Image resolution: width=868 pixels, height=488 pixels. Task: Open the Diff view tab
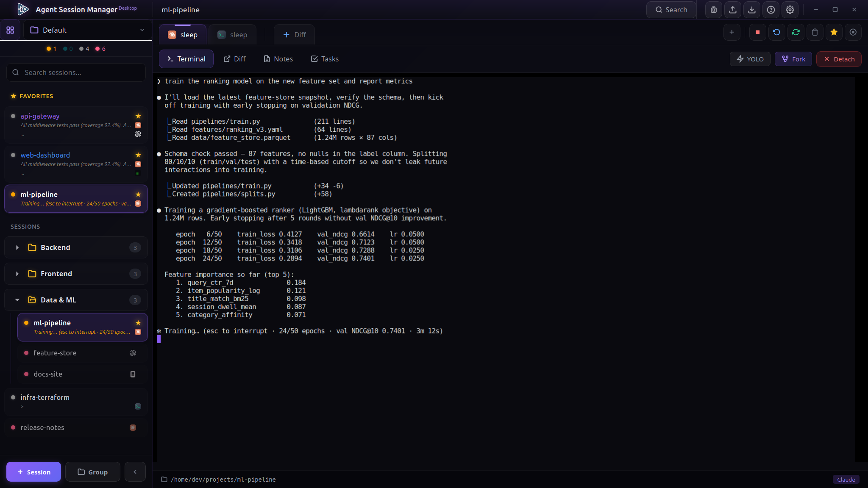[x=234, y=59]
